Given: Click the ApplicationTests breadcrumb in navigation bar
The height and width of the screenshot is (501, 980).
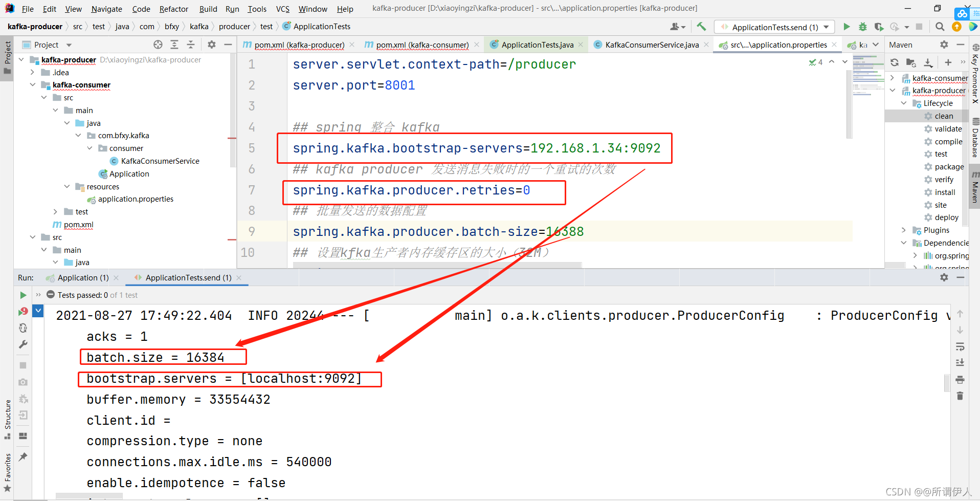Looking at the screenshot, I should pos(322,26).
